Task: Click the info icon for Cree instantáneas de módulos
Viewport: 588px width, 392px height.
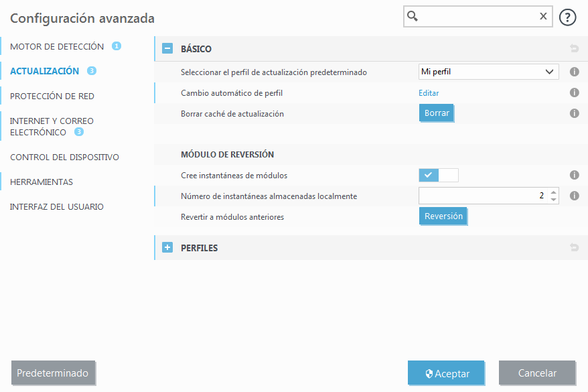Action: [x=574, y=175]
